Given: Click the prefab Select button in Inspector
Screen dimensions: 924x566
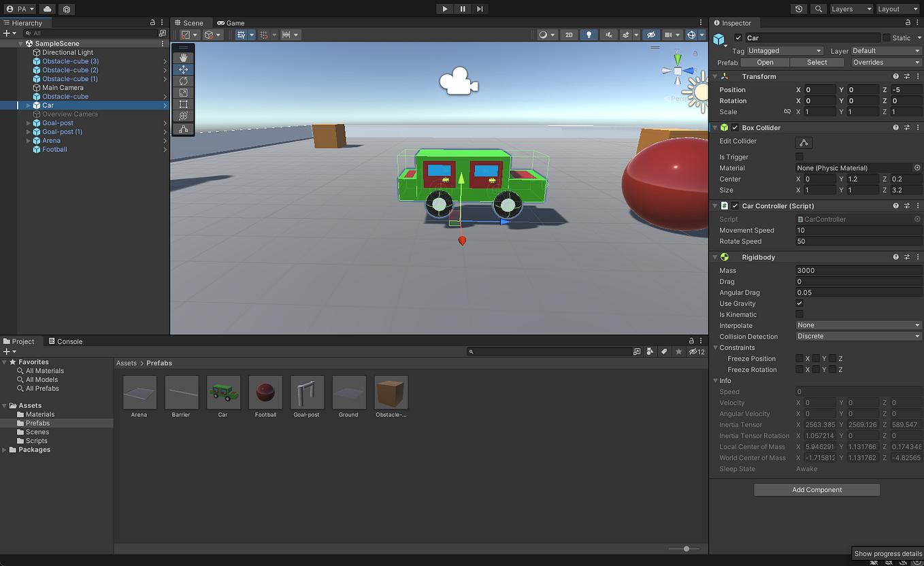Looking at the screenshot, I should pos(816,62).
